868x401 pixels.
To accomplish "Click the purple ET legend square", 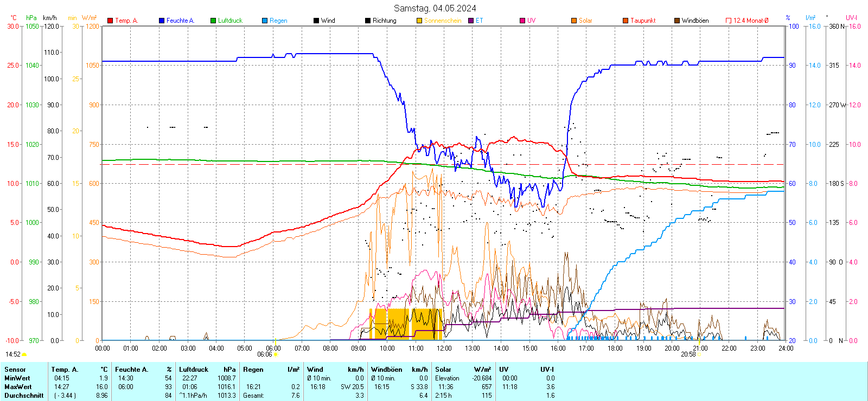I will tap(471, 21).
